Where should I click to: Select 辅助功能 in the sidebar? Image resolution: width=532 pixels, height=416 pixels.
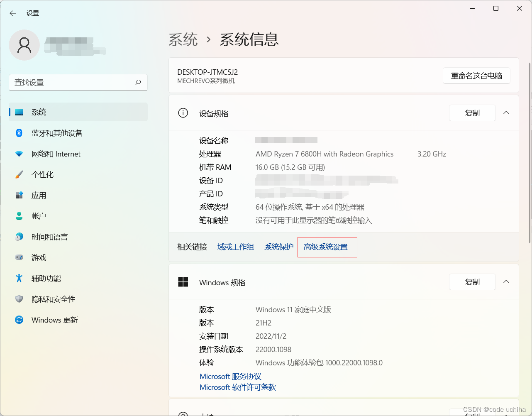coord(46,278)
